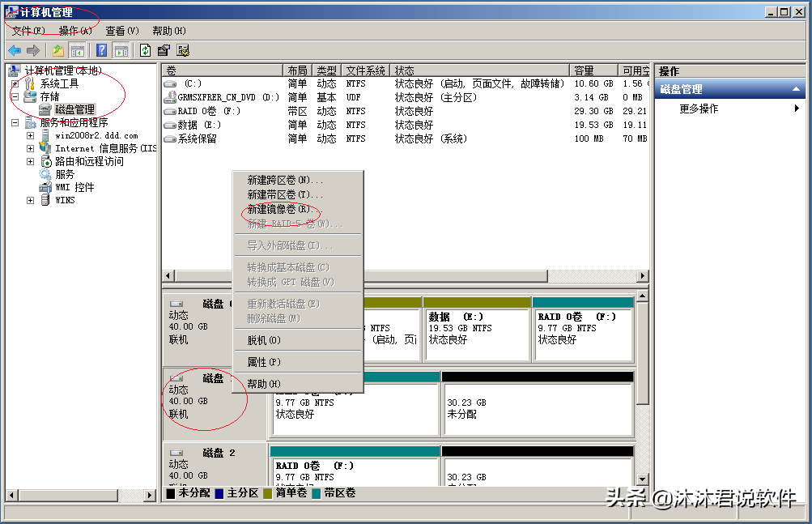Click the (C:) volume drive icon
Viewport: 812px width, 524px height.
(170, 83)
